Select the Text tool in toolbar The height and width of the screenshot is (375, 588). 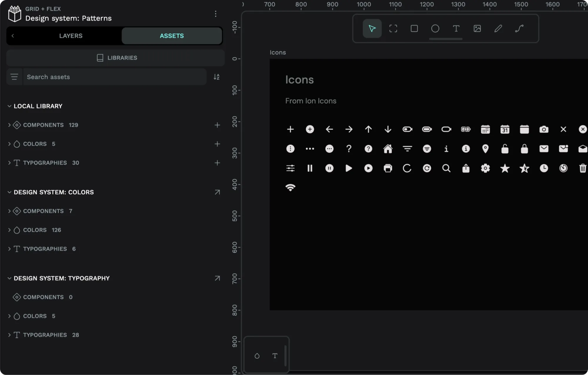pyautogui.click(x=456, y=28)
